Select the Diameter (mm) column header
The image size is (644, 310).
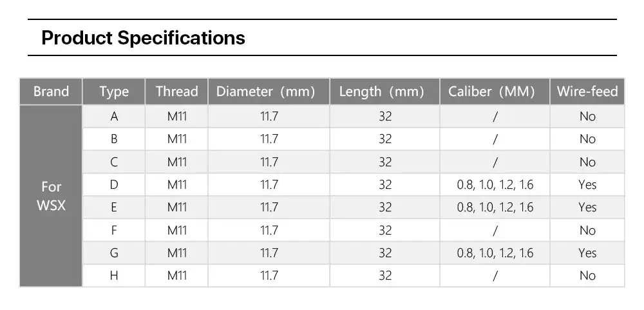tap(269, 92)
